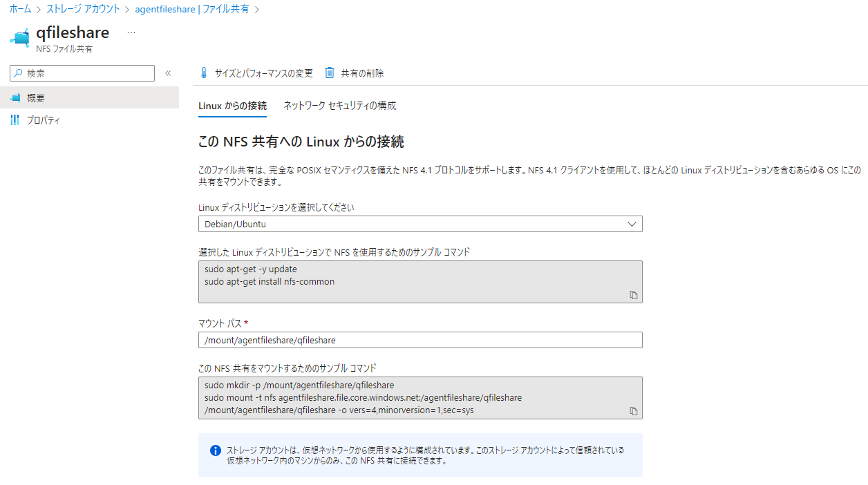Open プロパティ in the left menu
The image size is (868, 485).
pos(89,120)
